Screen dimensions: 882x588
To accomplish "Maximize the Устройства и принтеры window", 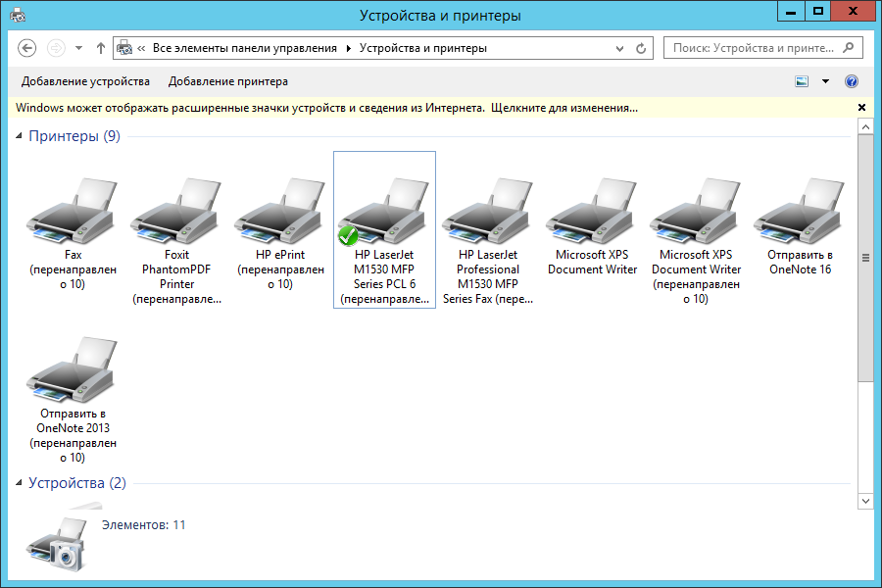I will tap(818, 11).
